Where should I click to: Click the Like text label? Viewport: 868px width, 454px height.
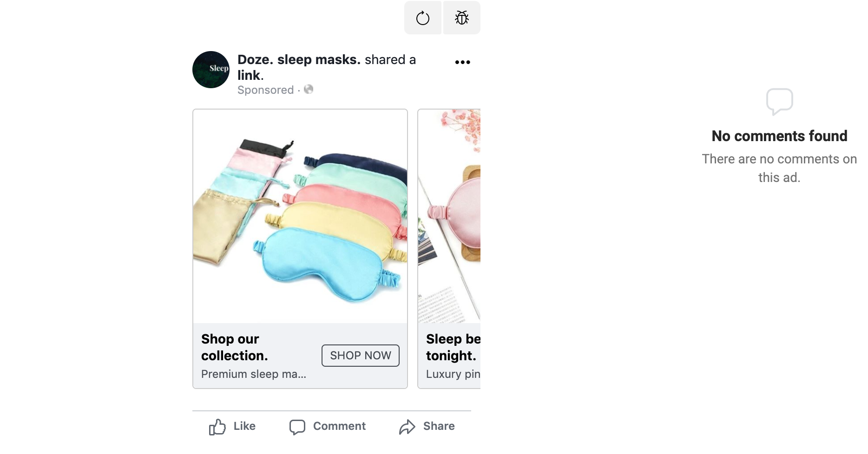(x=244, y=426)
